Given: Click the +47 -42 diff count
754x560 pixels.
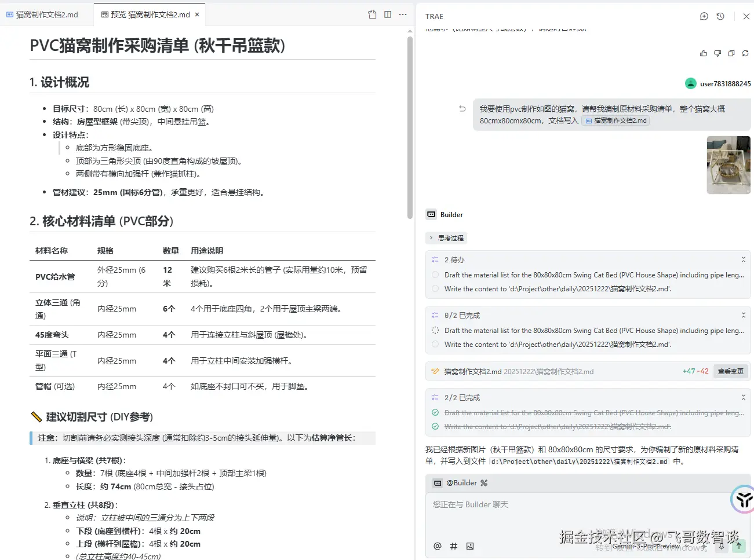Looking at the screenshot, I should pyautogui.click(x=695, y=371).
